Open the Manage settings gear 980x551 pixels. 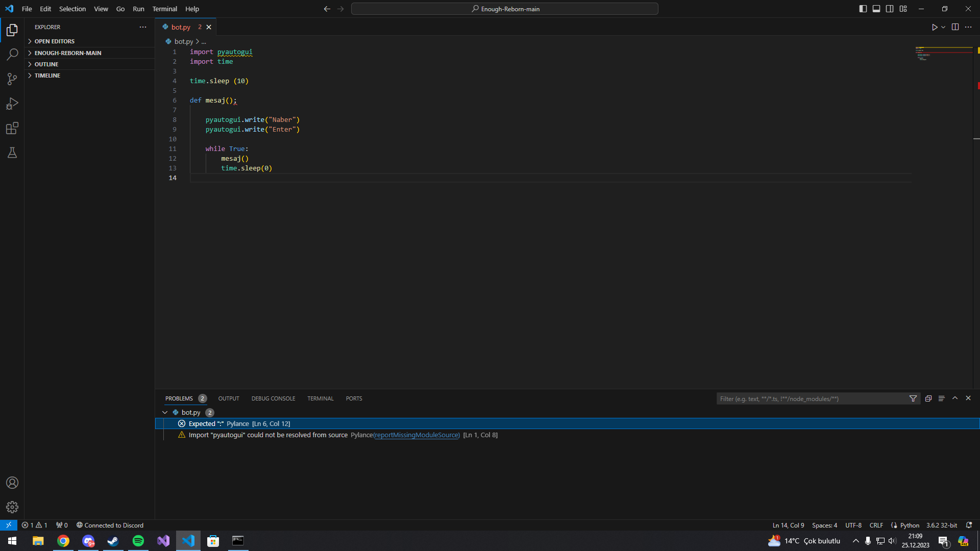tap(12, 507)
